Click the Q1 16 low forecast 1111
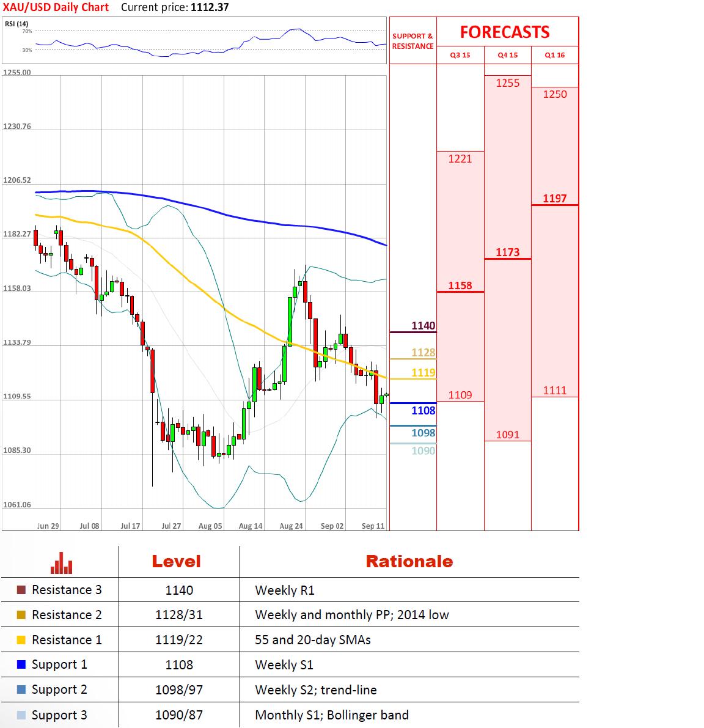 pyautogui.click(x=555, y=391)
